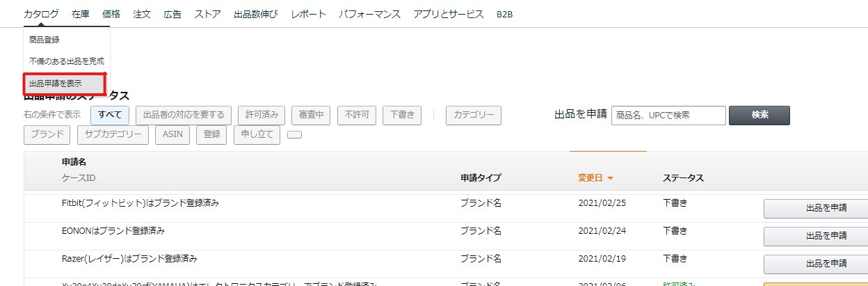Viewport: 868px width, 286px height.
Task: Expand the サブカテゴリー filter
Action: (113, 134)
